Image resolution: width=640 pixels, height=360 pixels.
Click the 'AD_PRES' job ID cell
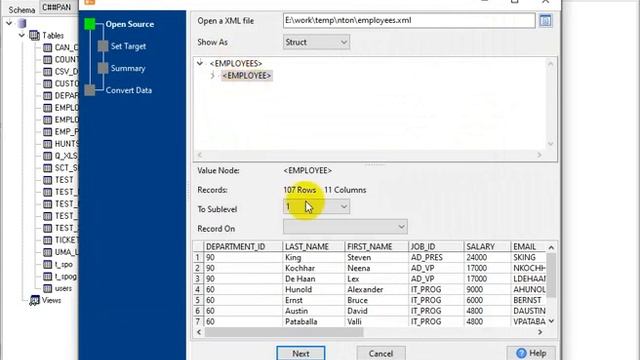click(436, 258)
